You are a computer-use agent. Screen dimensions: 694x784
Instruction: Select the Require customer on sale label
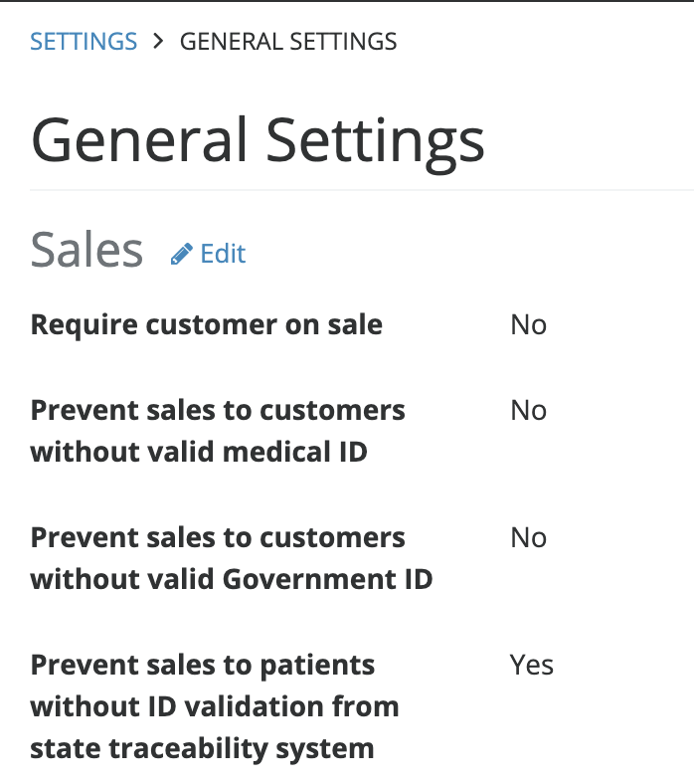(207, 324)
